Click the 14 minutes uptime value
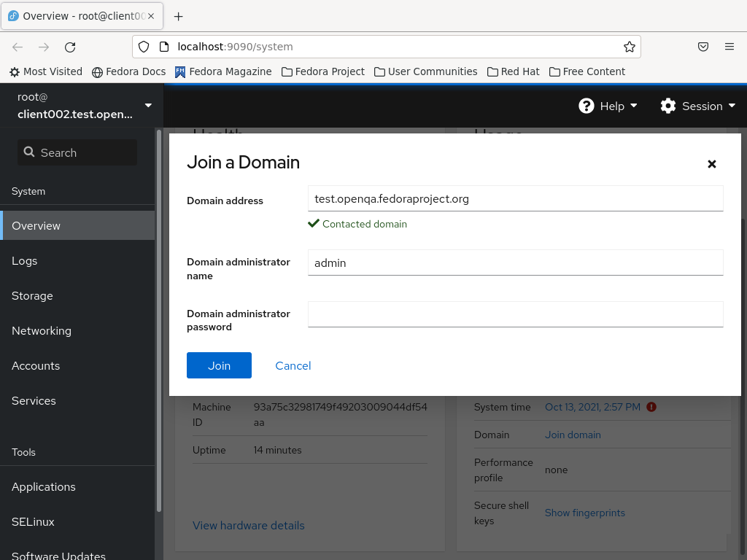This screenshot has height=560, width=747. click(277, 450)
